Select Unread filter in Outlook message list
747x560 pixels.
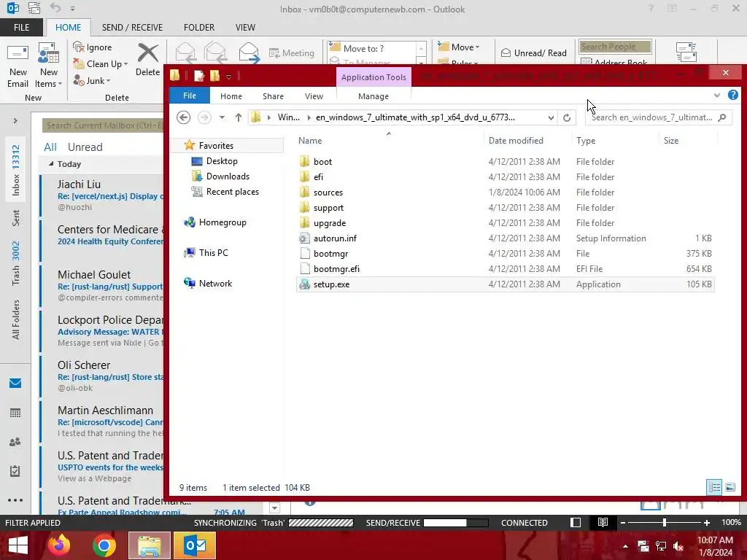(x=85, y=147)
